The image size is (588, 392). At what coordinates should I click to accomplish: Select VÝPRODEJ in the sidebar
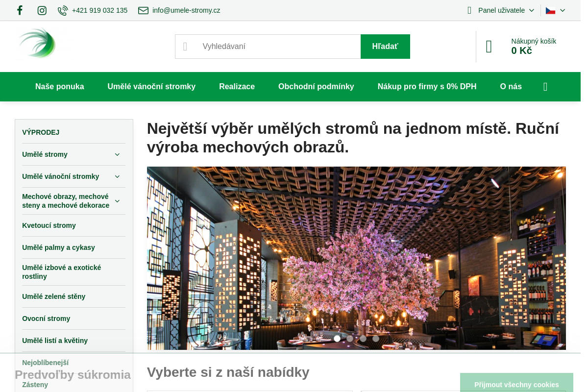coord(41,132)
